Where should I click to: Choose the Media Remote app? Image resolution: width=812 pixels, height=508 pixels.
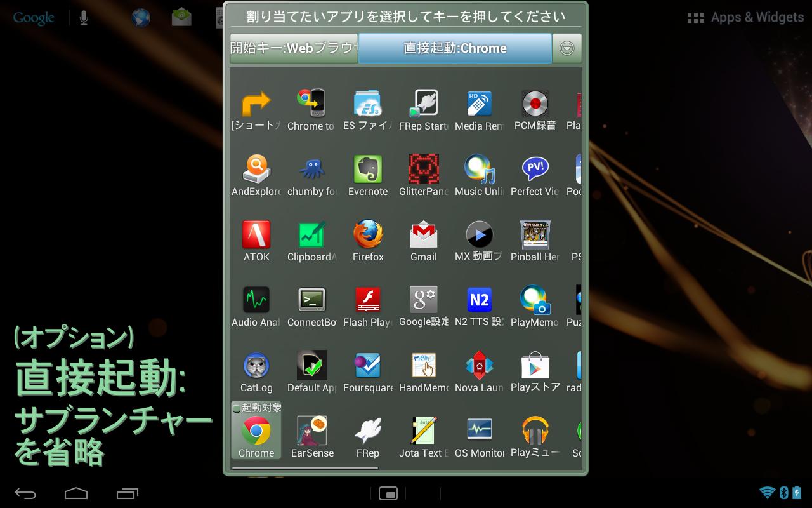pos(480,103)
